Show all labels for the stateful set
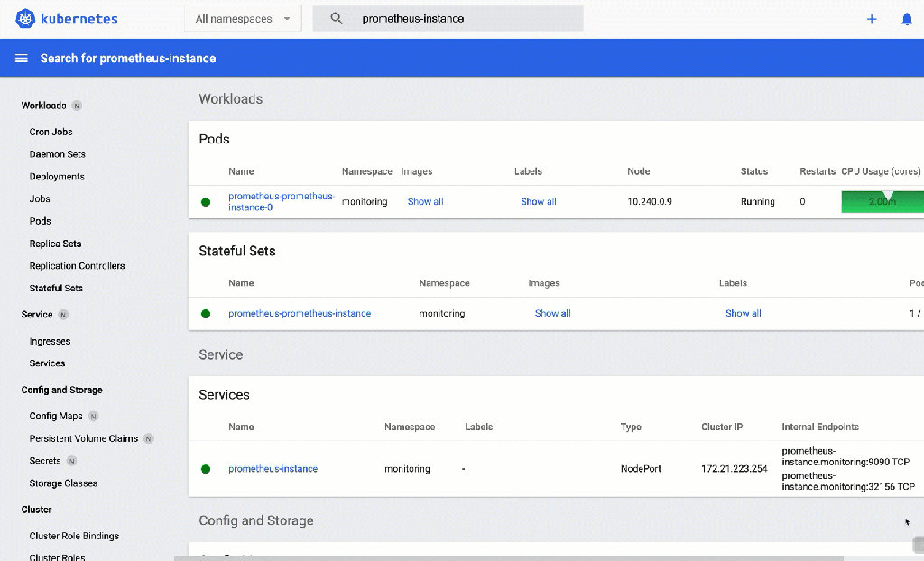Viewport: 924px width, 561px height. pyautogui.click(x=744, y=314)
